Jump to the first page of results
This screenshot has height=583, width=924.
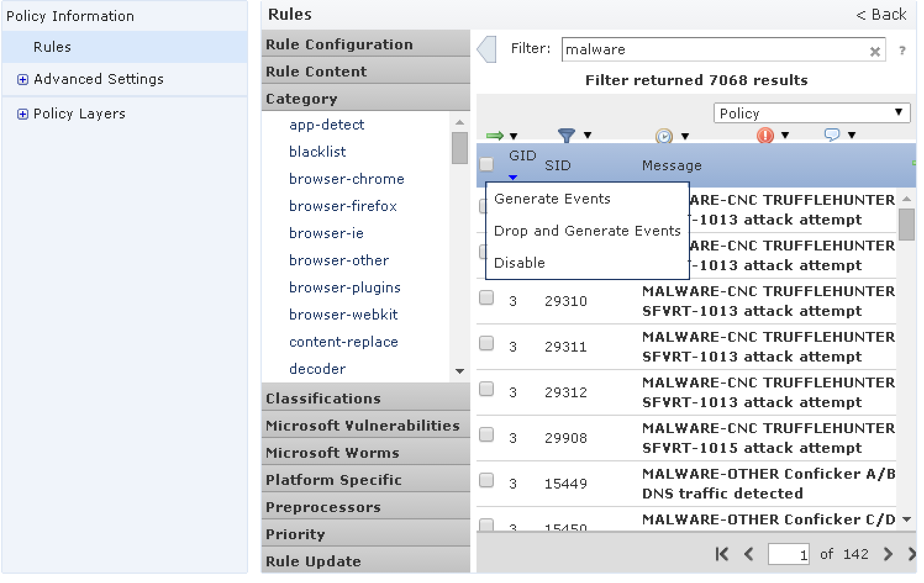click(722, 554)
